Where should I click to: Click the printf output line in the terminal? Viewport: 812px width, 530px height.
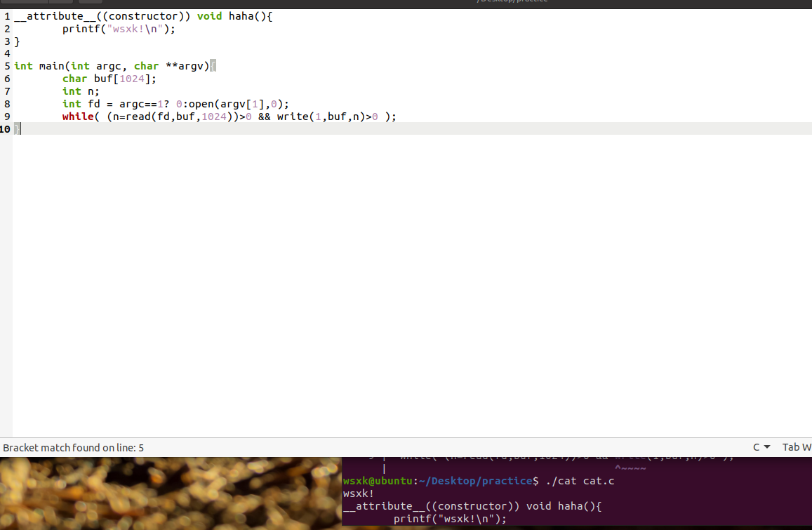pyautogui.click(x=450, y=519)
